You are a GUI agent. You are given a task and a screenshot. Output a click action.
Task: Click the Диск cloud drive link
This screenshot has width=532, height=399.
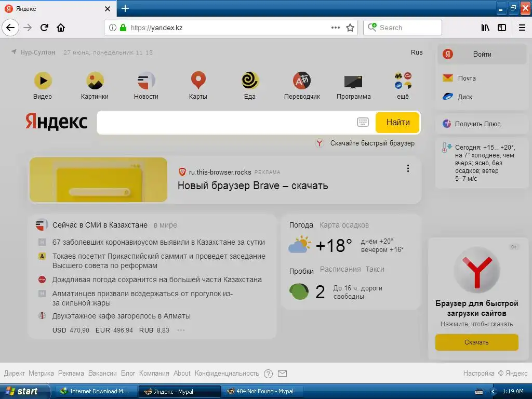point(457,97)
